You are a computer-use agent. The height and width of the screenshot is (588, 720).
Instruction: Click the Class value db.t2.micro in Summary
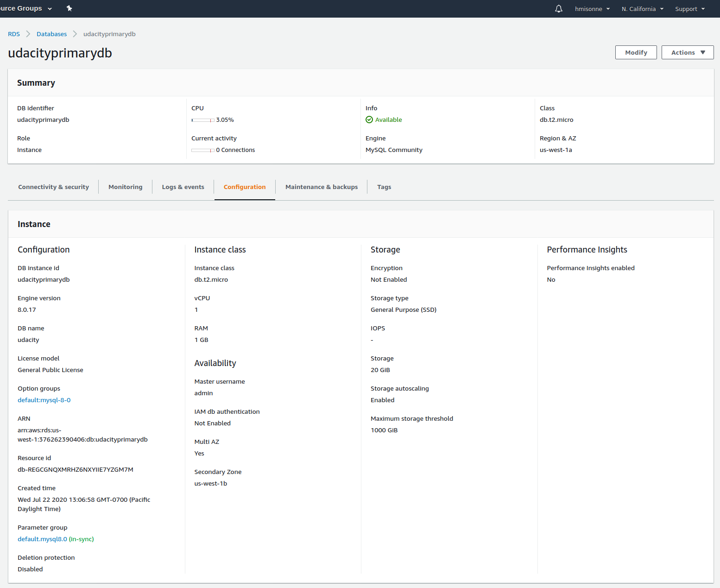pyautogui.click(x=556, y=120)
